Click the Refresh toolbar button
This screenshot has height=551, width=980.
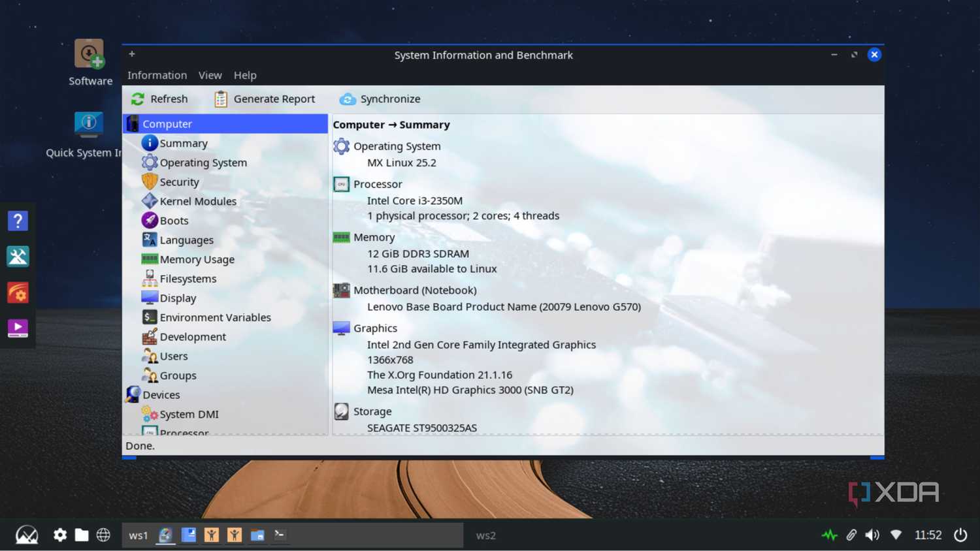point(159,99)
